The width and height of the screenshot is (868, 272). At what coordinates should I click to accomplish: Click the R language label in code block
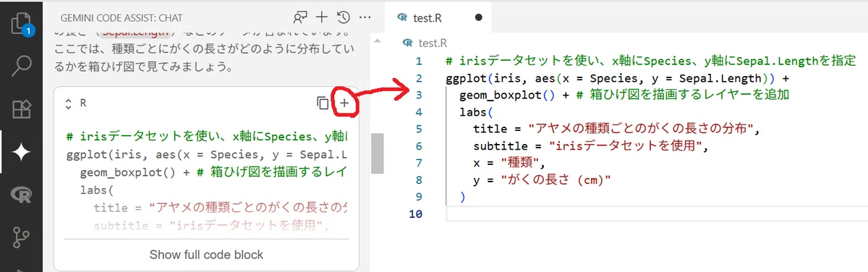83,103
